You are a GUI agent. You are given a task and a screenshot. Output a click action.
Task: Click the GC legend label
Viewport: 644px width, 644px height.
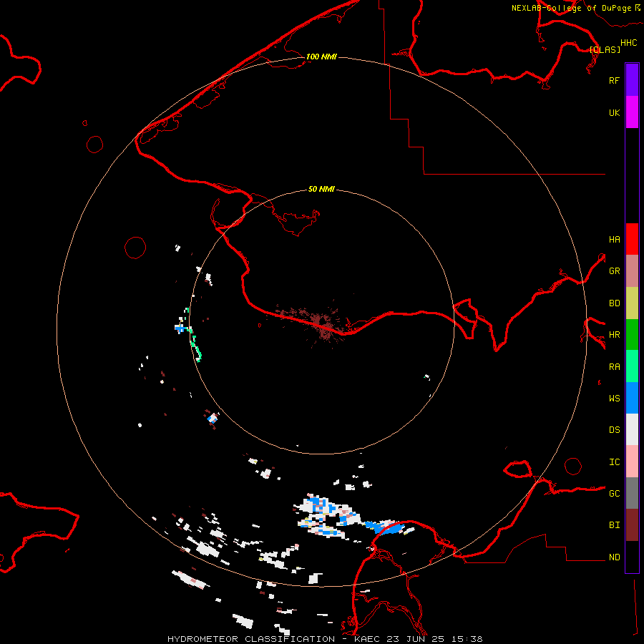(x=614, y=494)
